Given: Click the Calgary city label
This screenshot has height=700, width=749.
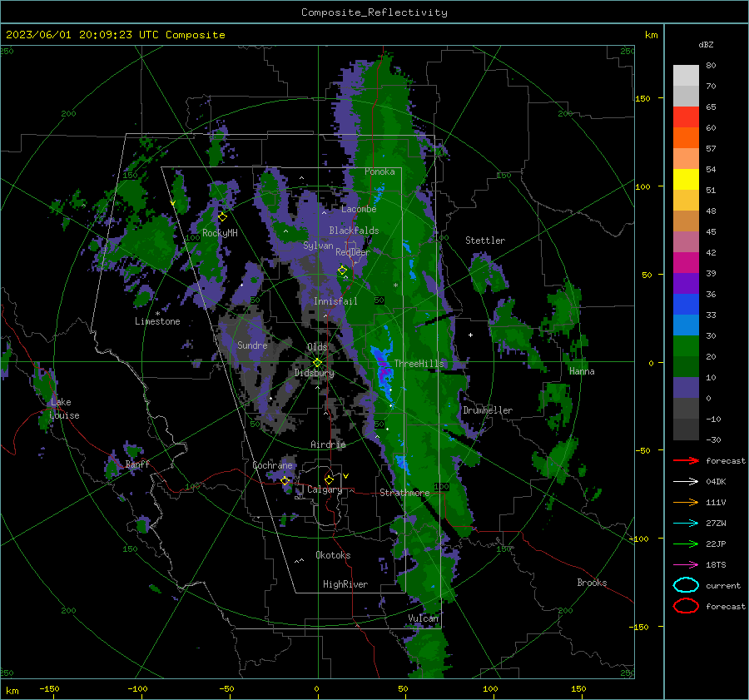Looking at the screenshot, I should click(325, 489).
